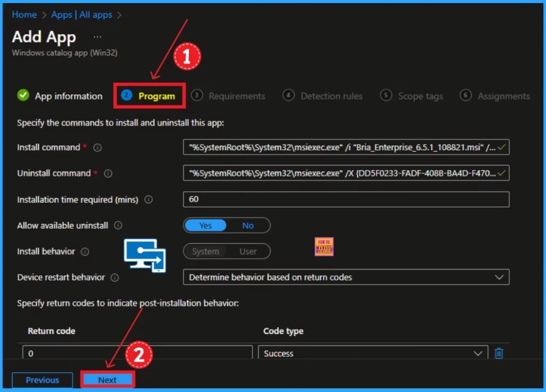The image size is (546, 392).
Task: Expand Device restart behavior dropdown
Action: [x=346, y=277]
